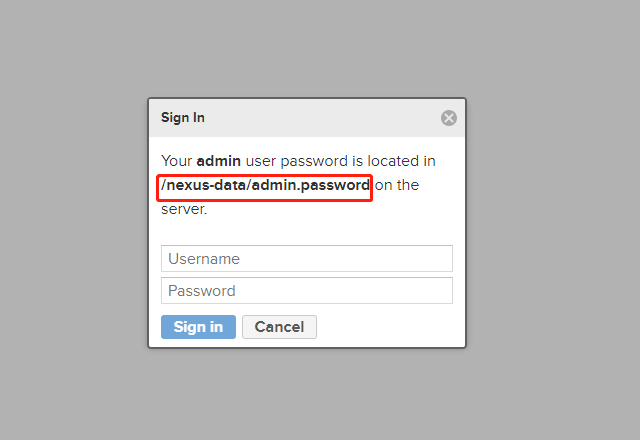Place cursor in Username box
The height and width of the screenshot is (440, 640).
(x=306, y=259)
